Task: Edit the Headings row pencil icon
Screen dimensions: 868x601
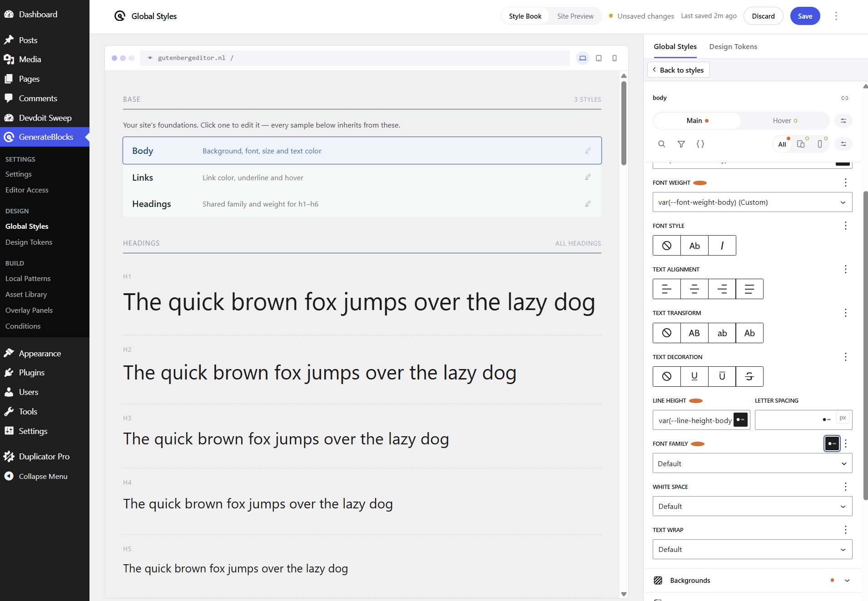Action: tap(588, 204)
